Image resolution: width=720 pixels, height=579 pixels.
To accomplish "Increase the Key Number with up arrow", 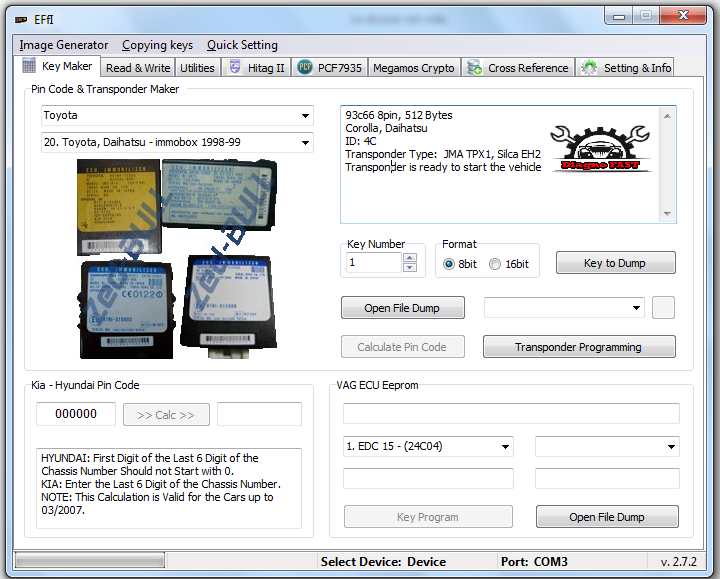I will (x=410, y=258).
